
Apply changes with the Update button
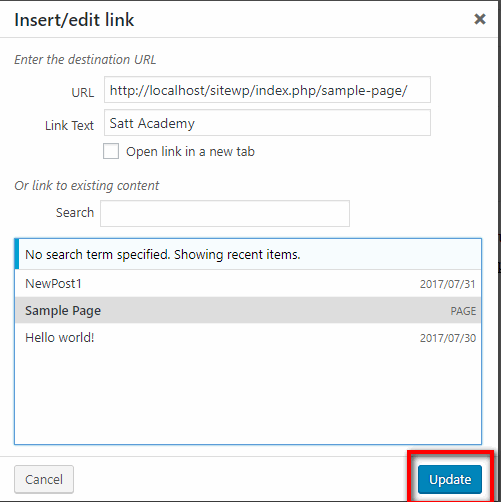coord(450,479)
